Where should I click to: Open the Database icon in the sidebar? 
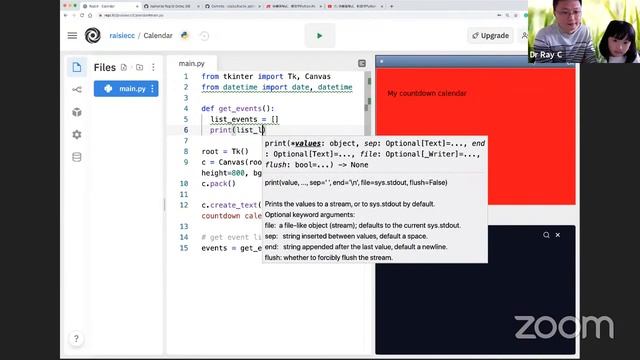pos(77,157)
